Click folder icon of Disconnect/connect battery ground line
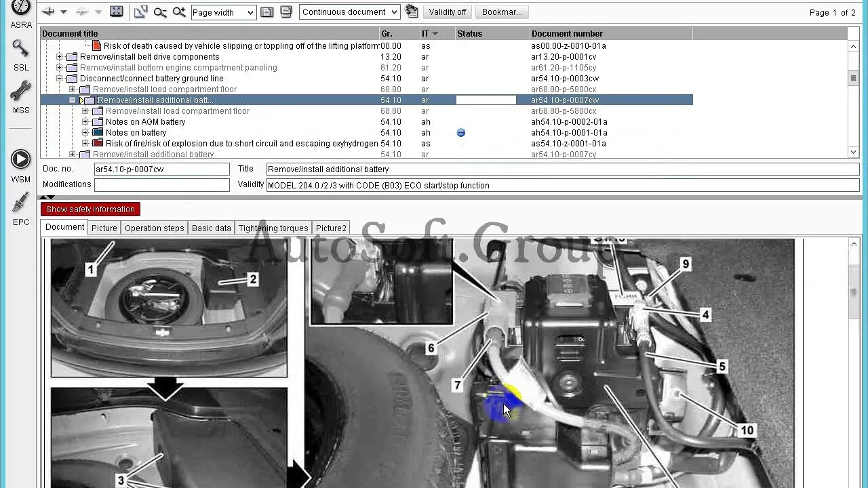The height and width of the screenshot is (488, 868). pos(72,79)
